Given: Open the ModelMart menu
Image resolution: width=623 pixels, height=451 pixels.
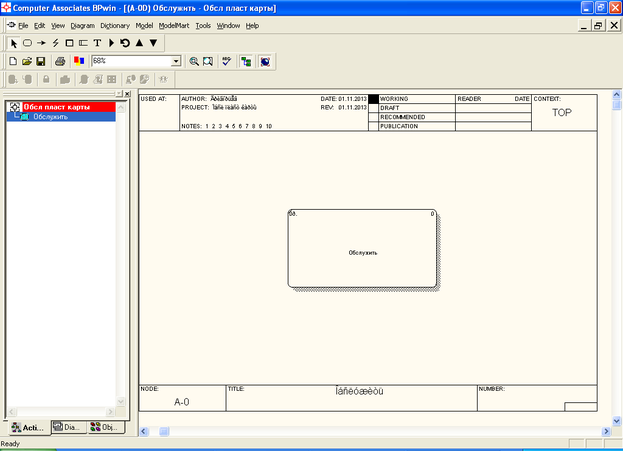Looking at the screenshot, I should 174,25.
